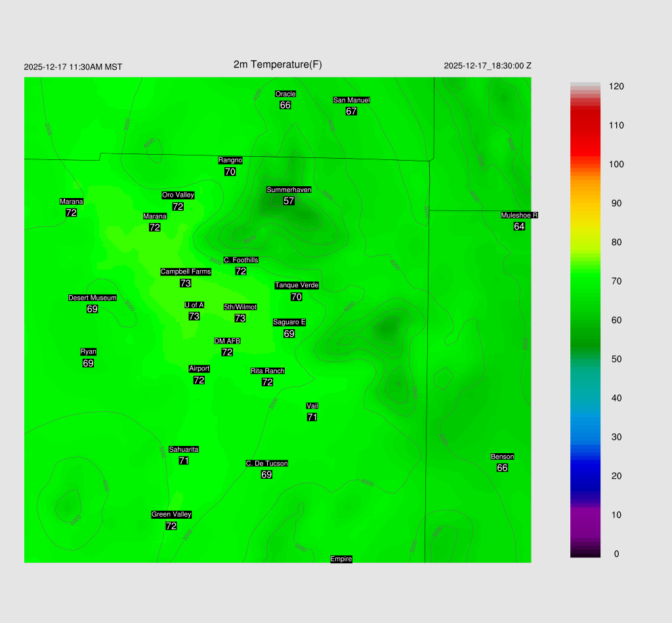Screen dimensions: 672x623
Task: Click the Empire label at the map bottom
Action: pos(341,559)
